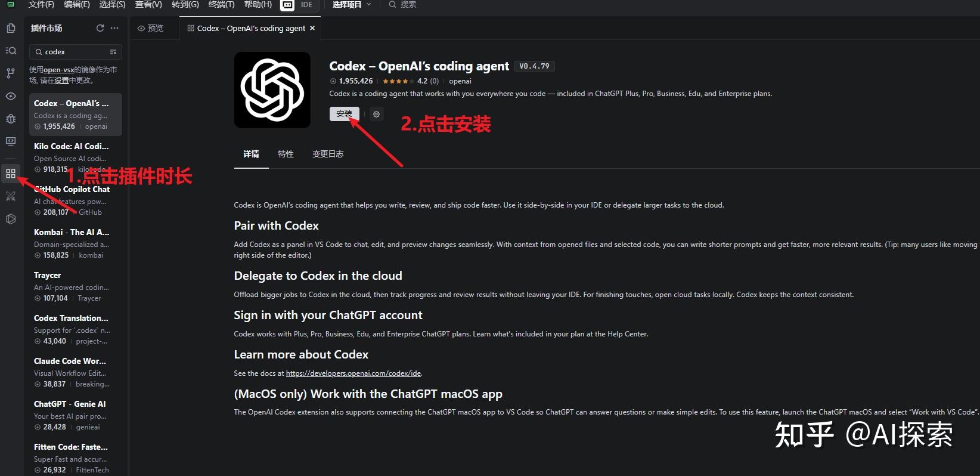
Task: Click the 'Pair with Codex' heading
Action: pos(276,225)
